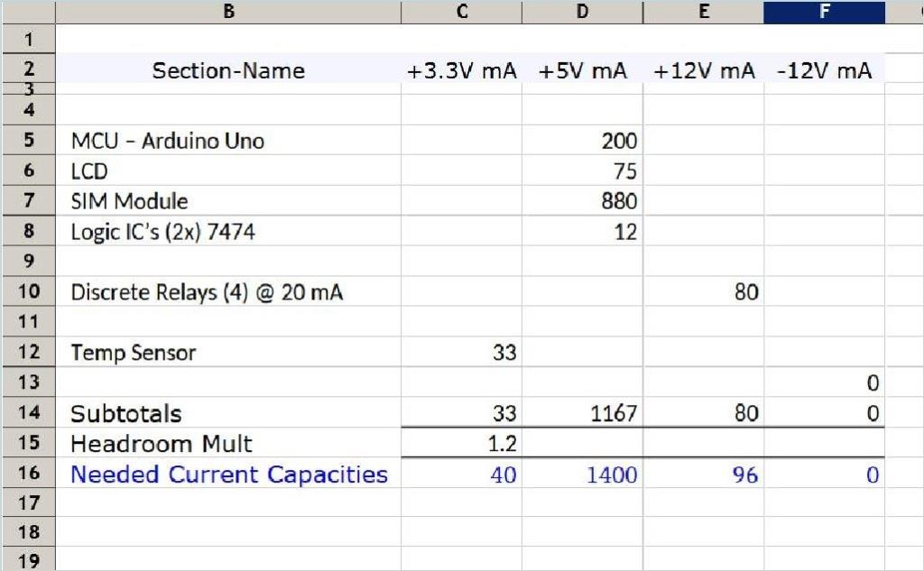The image size is (924, 571).
Task: Select the column E header
Action: 703,12
